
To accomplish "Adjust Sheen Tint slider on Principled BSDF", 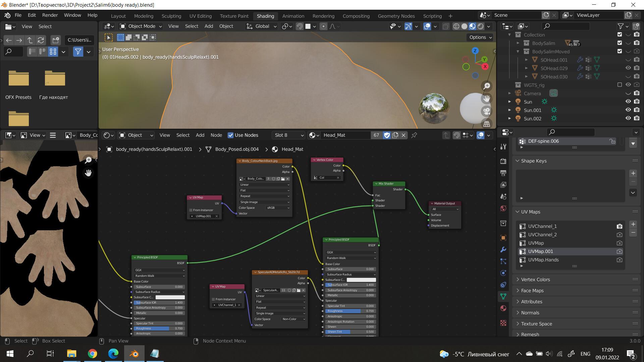I will click(351, 332).
